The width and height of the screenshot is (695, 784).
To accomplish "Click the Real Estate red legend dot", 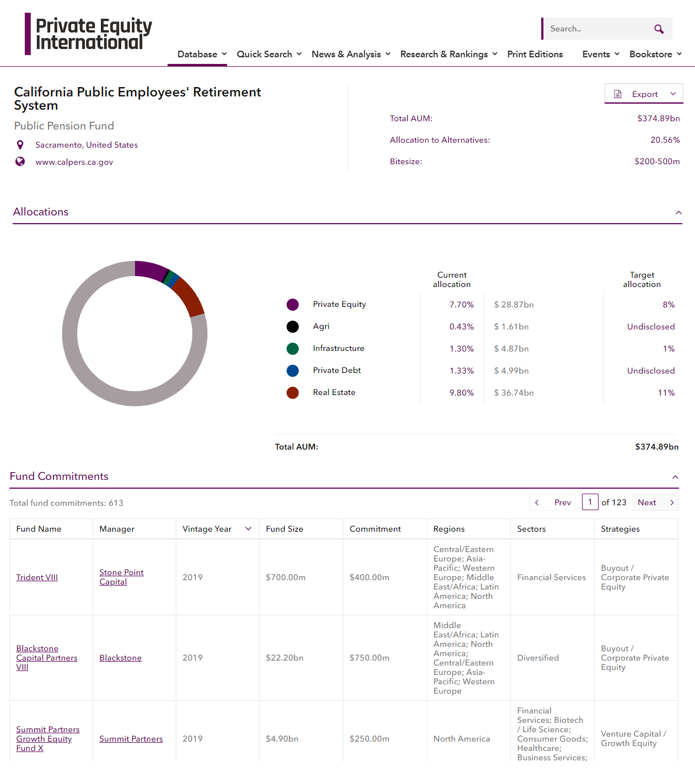I will pyautogui.click(x=293, y=393).
